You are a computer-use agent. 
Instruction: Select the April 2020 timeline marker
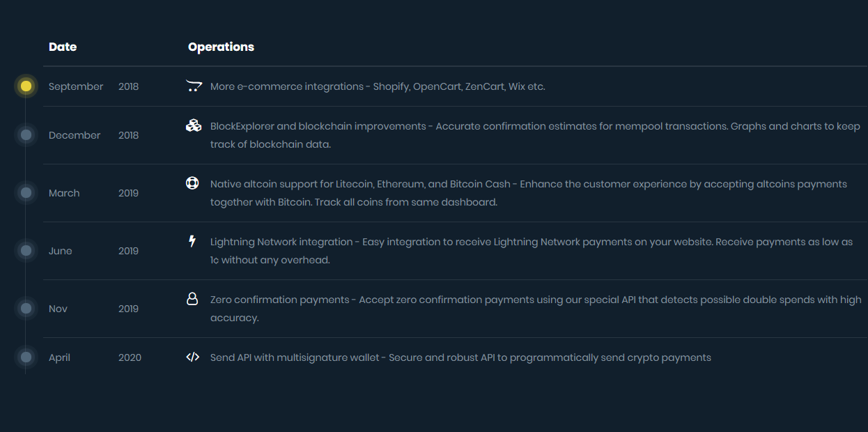click(26, 357)
